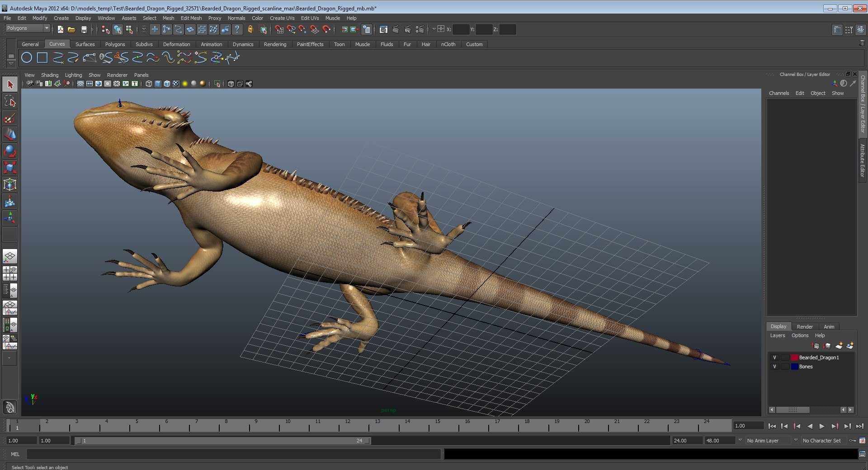Viewport: 868px width, 470px height.
Task: Click the Bearded_Dragon1 layer red color swatch
Action: tap(794, 357)
